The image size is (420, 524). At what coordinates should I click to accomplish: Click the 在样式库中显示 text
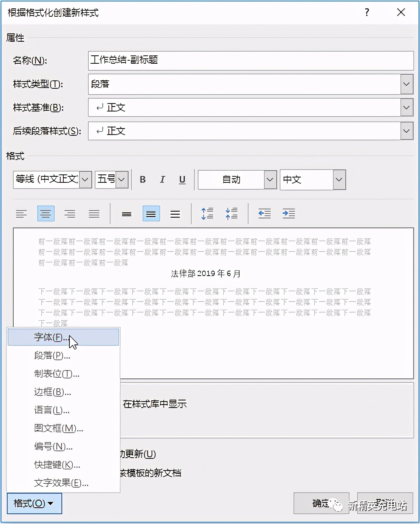click(x=155, y=404)
